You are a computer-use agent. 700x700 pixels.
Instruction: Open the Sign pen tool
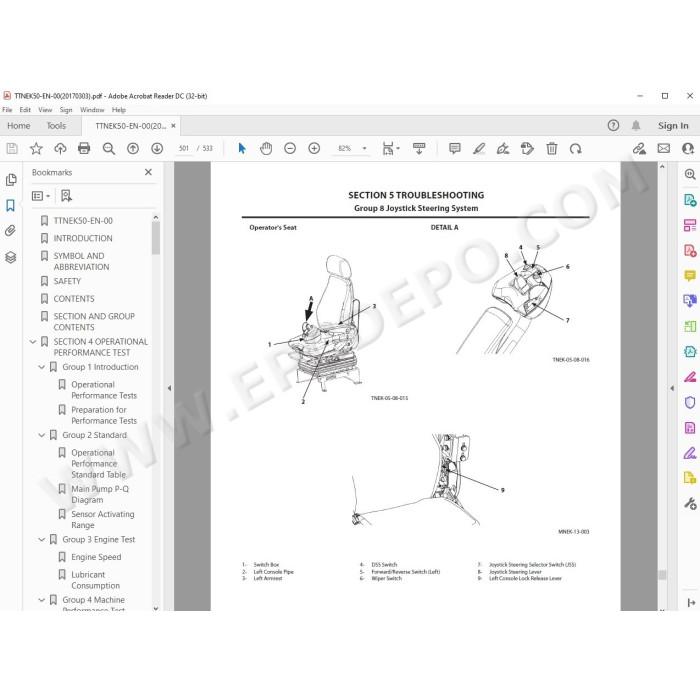pyautogui.click(x=503, y=148)
